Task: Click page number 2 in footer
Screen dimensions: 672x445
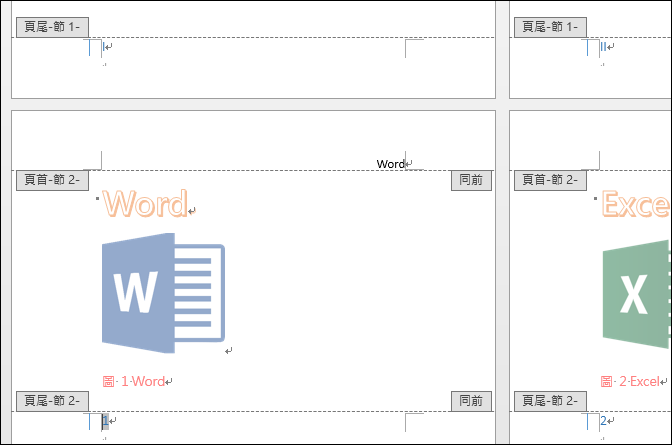Action: click(603, 421)
